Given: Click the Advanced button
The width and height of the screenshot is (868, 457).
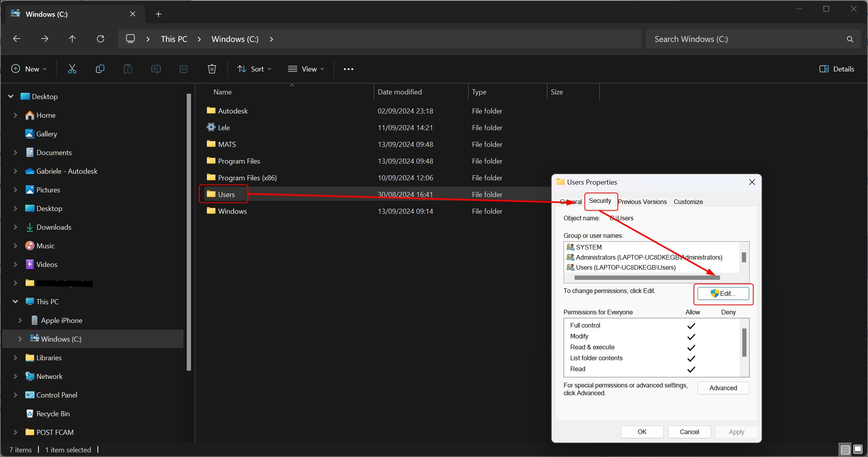Looking at the screenshot, I should pos(723,388).
